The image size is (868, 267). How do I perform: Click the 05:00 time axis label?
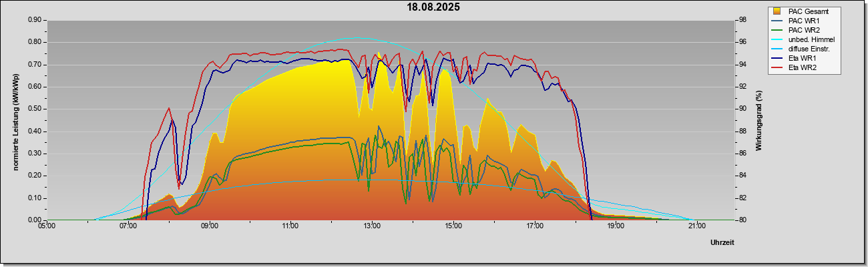[47, 226]
